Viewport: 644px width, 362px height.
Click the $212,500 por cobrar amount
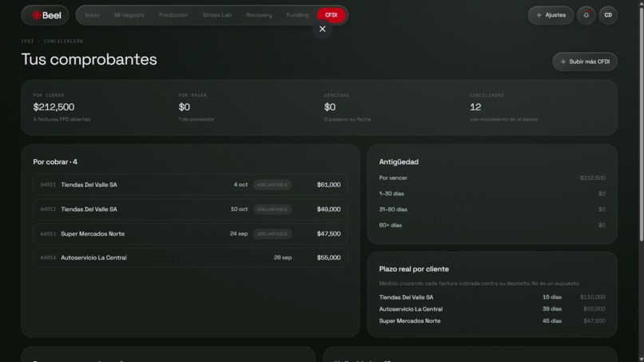[x=54, y=107]
